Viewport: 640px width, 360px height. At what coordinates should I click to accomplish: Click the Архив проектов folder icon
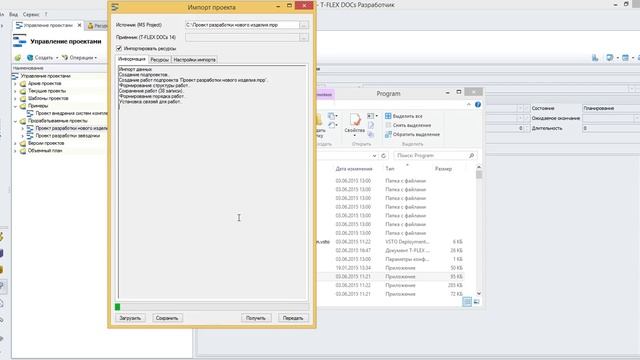[23, 84]
